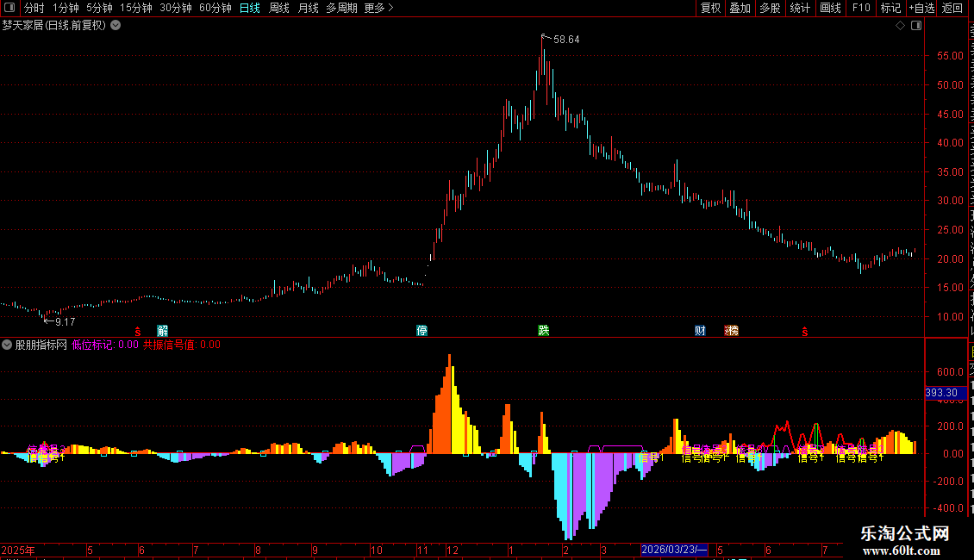Viewport: 974px width, 560px height.
Task: Click the 跌 event marker
Action: (x=544, y=331)
